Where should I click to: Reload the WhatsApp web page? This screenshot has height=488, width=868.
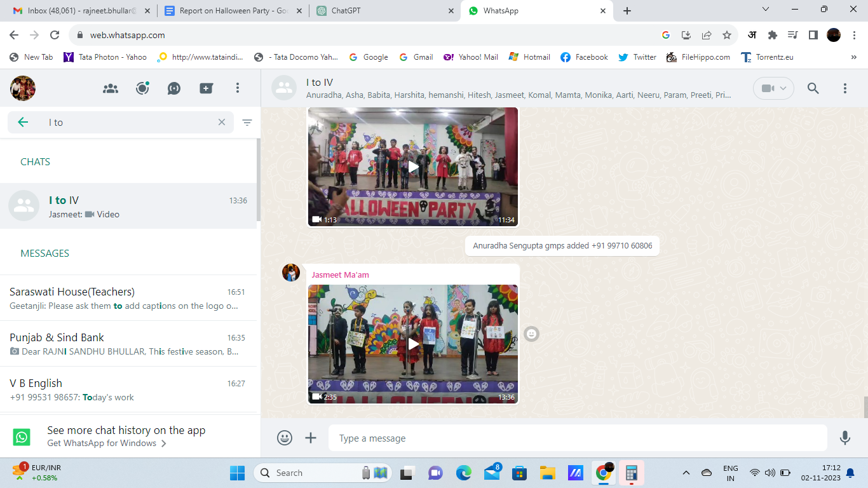(x=55, y=35)
